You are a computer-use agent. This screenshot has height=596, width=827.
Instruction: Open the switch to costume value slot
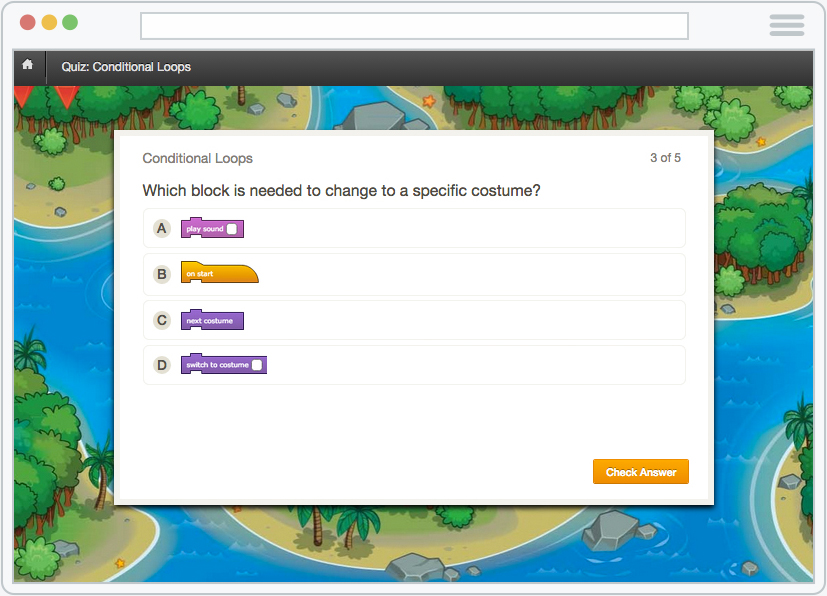pyautogui.click(x=257, y=365)
